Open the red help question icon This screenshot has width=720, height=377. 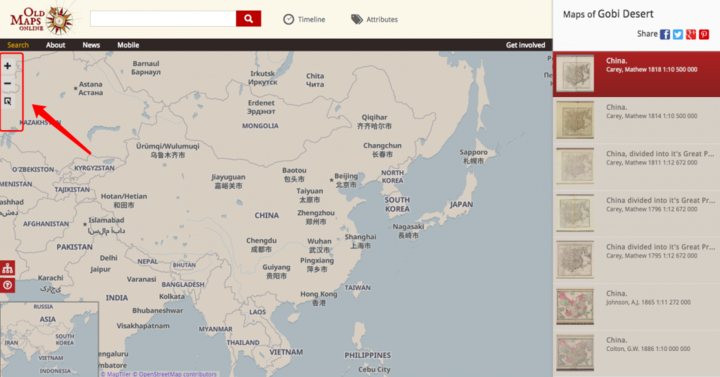pyautogui.click(x=7, y=286)
